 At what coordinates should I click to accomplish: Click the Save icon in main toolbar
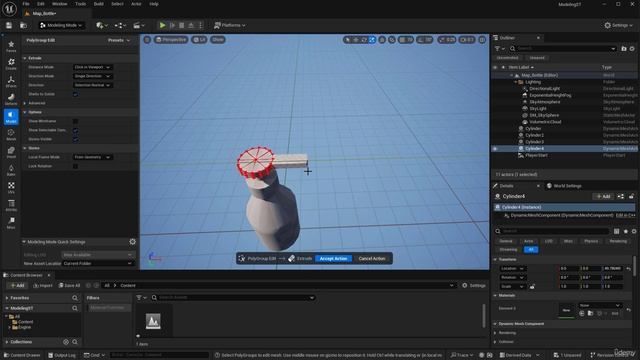(x=9, y=25)
